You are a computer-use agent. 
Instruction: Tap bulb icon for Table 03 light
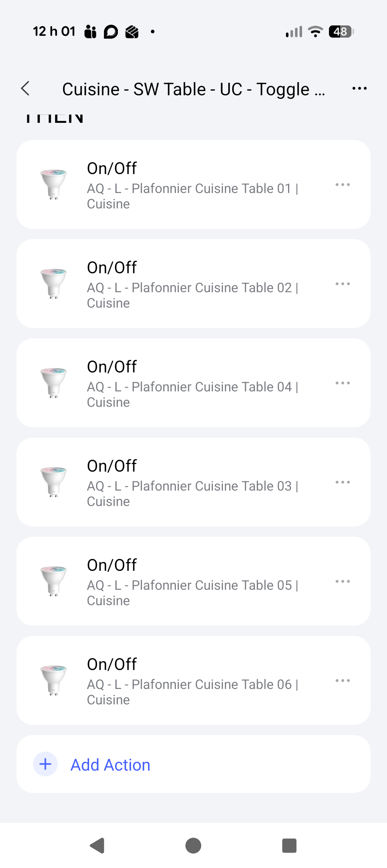point(53,482)
